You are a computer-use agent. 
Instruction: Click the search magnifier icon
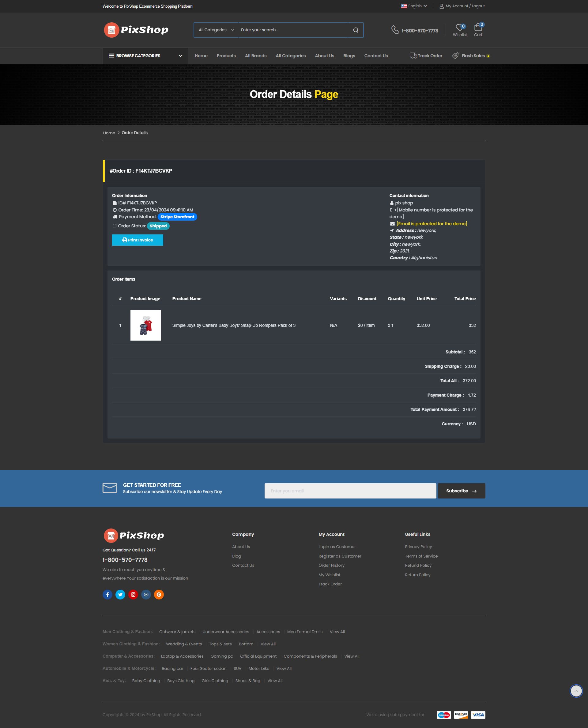tap(356, 30)
